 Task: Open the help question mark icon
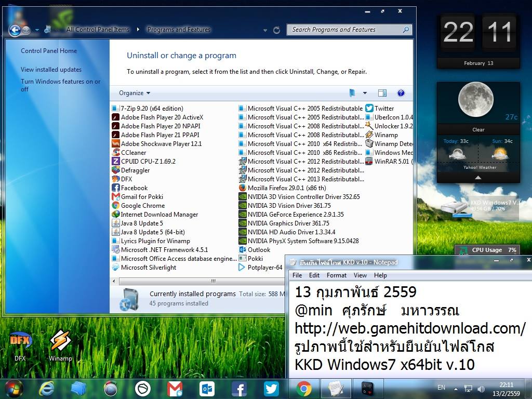401,93
